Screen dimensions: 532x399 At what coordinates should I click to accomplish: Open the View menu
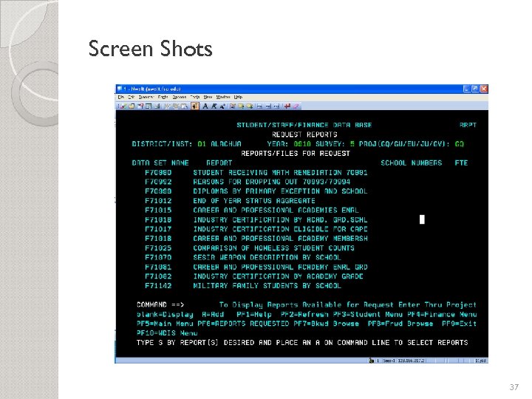[208, 97]
